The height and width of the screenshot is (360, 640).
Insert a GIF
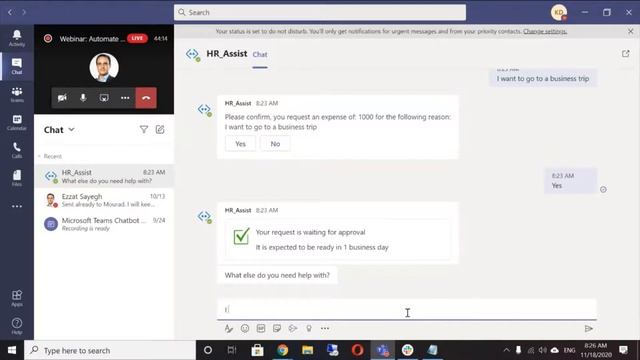(261, 329)
